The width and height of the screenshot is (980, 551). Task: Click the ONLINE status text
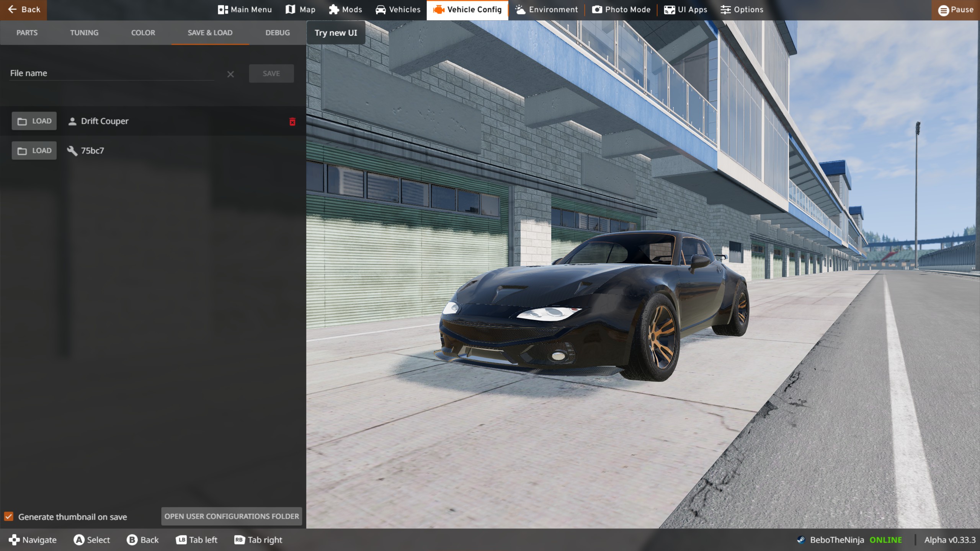886,540
